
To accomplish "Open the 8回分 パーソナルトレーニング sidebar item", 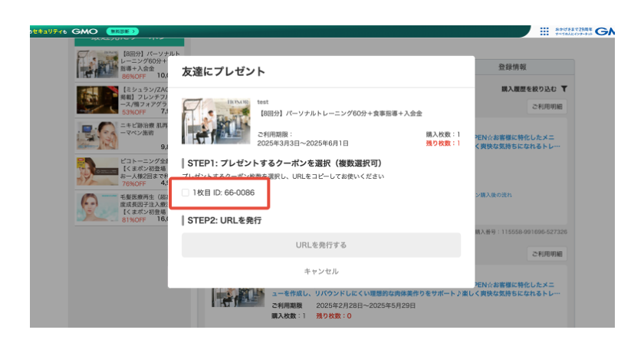I will tap(129, 64).
